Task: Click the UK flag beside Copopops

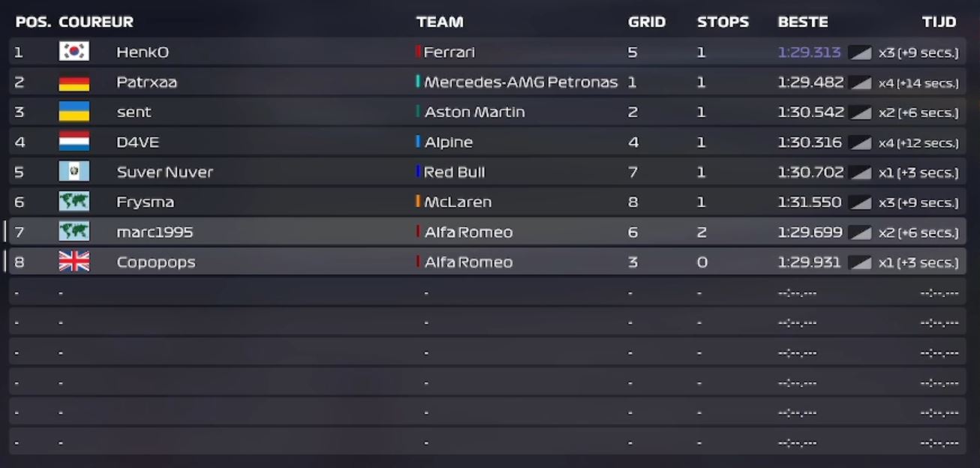Action: 74,262
